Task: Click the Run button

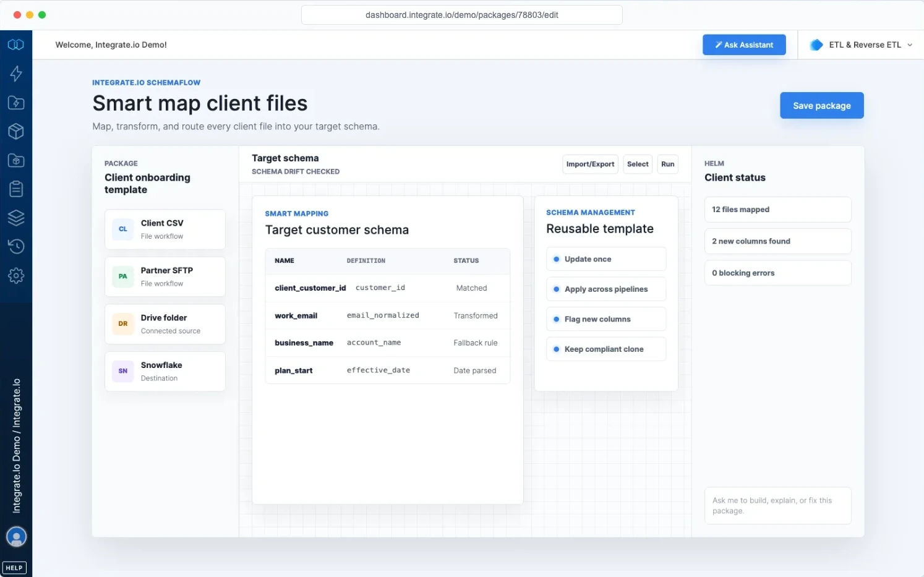Action: [667, 164]
